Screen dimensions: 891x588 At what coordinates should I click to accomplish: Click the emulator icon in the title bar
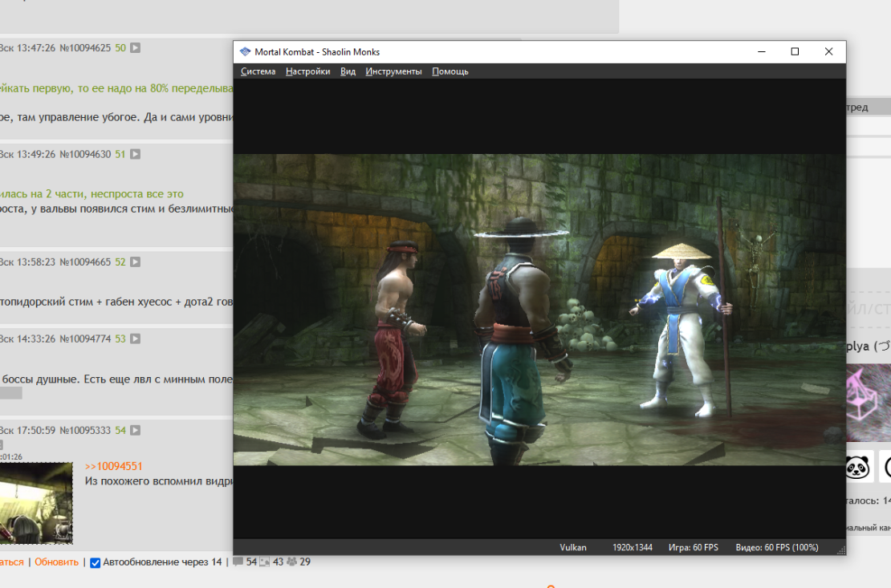(x=245, y=51)
